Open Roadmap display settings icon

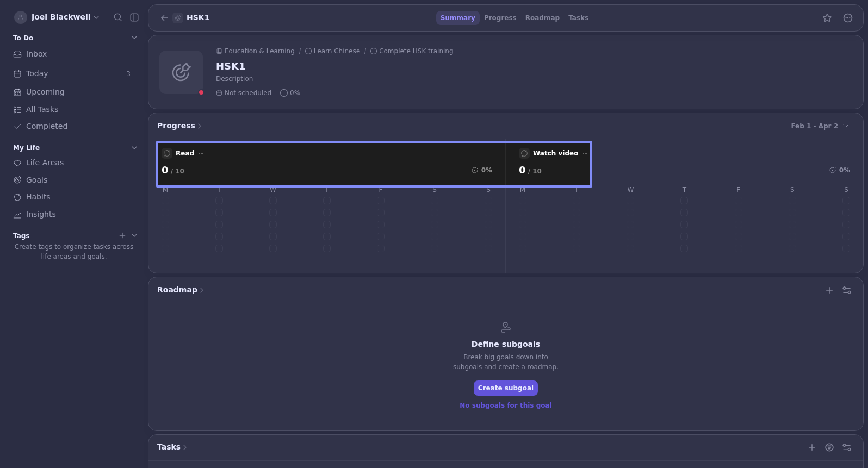pos(847,290)
